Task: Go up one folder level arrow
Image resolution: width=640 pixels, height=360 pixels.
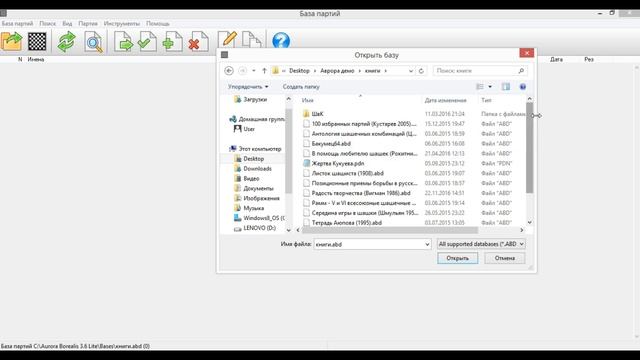Action: point(264,71)
